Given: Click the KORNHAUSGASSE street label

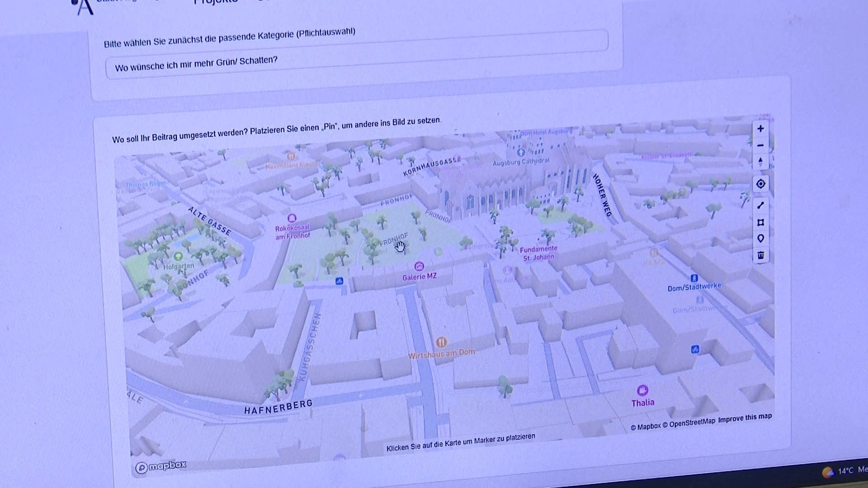Looking at the screenshot, I should coord(432,166).
